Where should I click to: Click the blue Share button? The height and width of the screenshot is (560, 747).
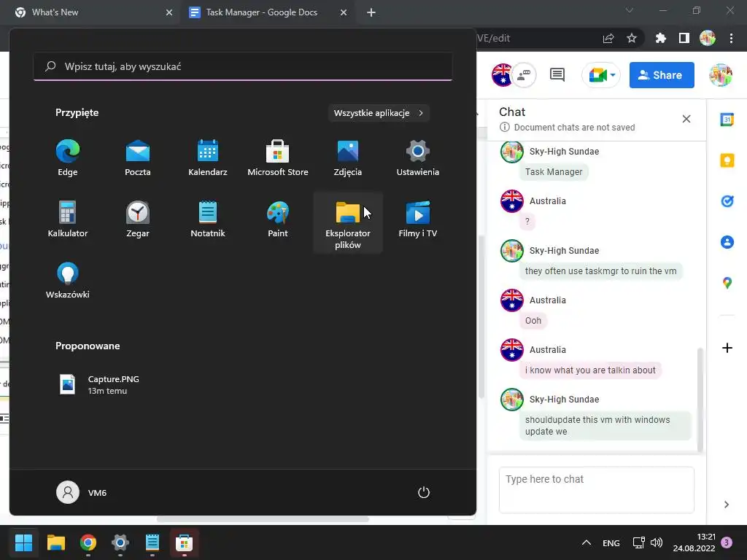(x=661, y=75)
